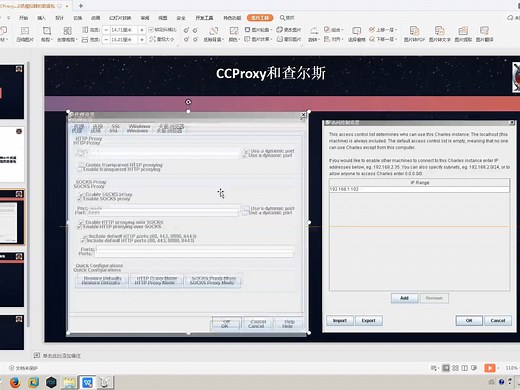Increase height with the plus stepper
The width and height of the screenshot is (520, 390).
click(x=142, y=30)
